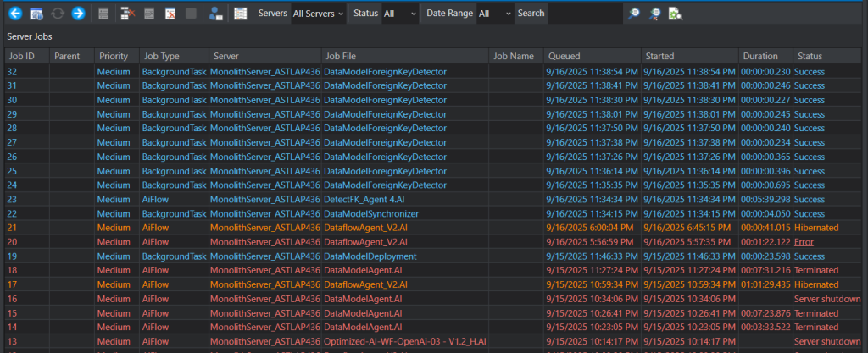This screenshot has height=353, width=868.
Task: Click the Error status link for job 20
Action: 804,242
